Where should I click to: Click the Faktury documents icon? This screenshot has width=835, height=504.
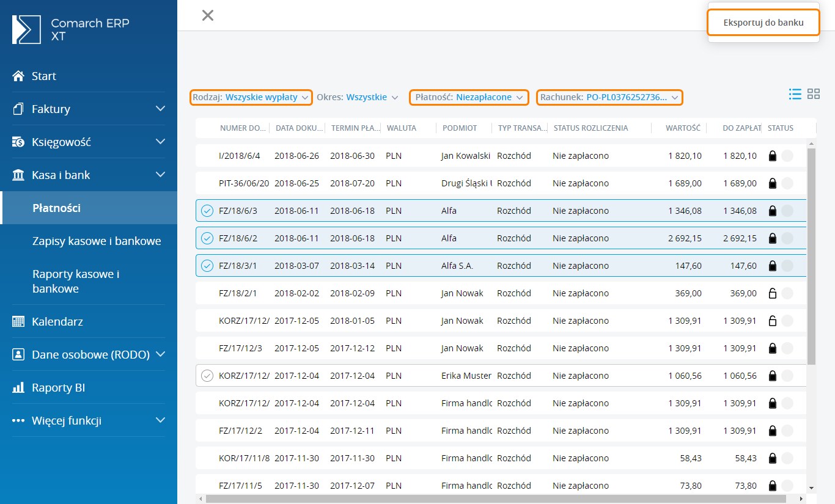click(18, 109)
